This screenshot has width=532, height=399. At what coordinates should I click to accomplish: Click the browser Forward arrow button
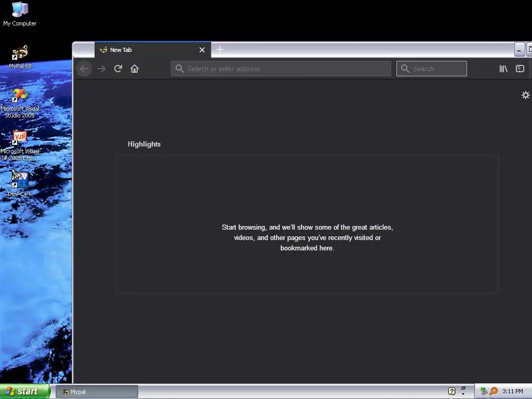[101, 69]
